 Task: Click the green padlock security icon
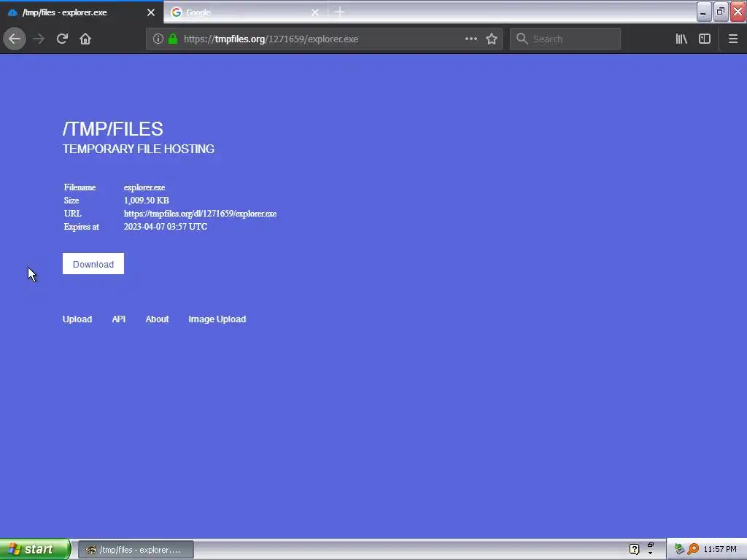pyautogui.click(x=173, y=39)
